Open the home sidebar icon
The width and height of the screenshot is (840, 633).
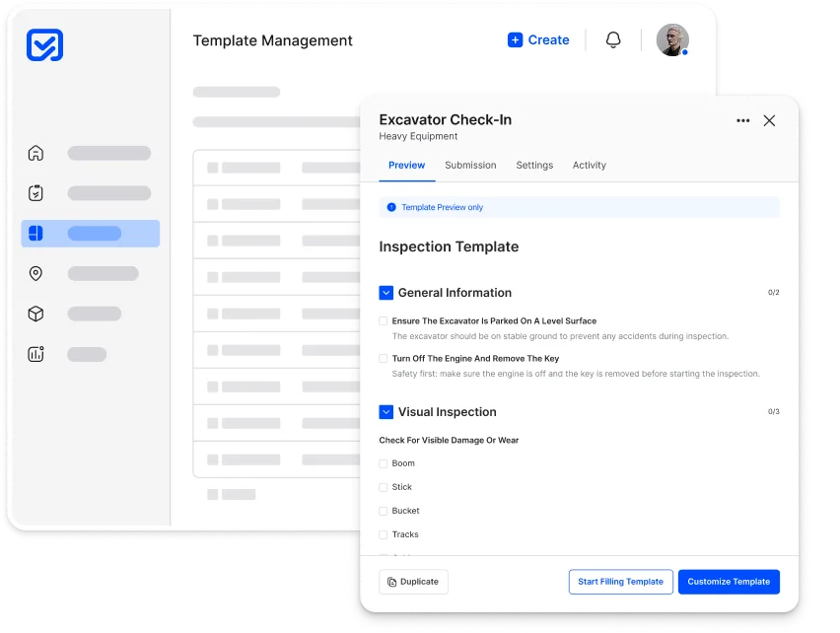[x=35, y=153]
